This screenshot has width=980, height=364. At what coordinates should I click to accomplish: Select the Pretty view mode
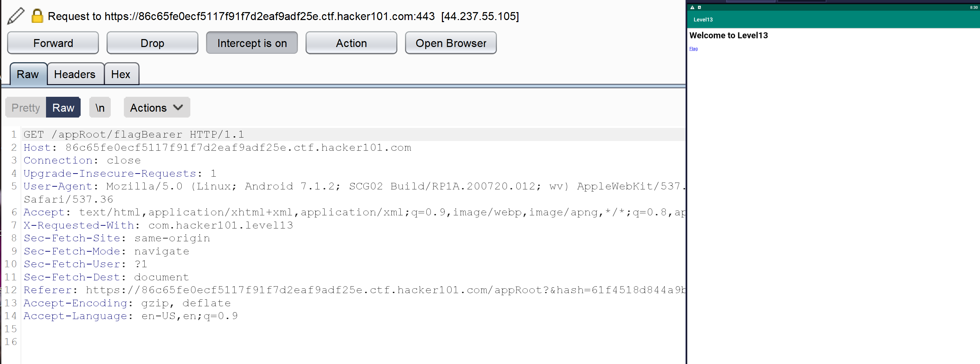pos(26,108)
